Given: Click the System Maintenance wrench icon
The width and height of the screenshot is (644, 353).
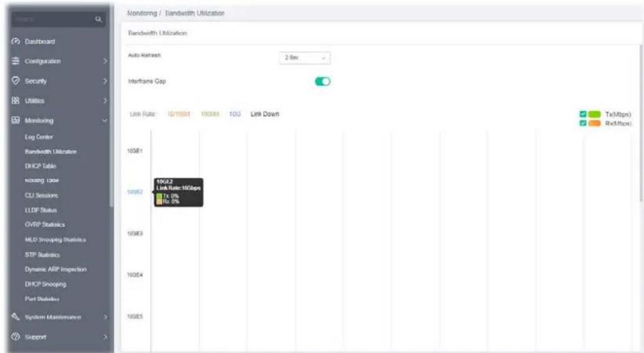Looking at the screenshot, I should 15,317.
